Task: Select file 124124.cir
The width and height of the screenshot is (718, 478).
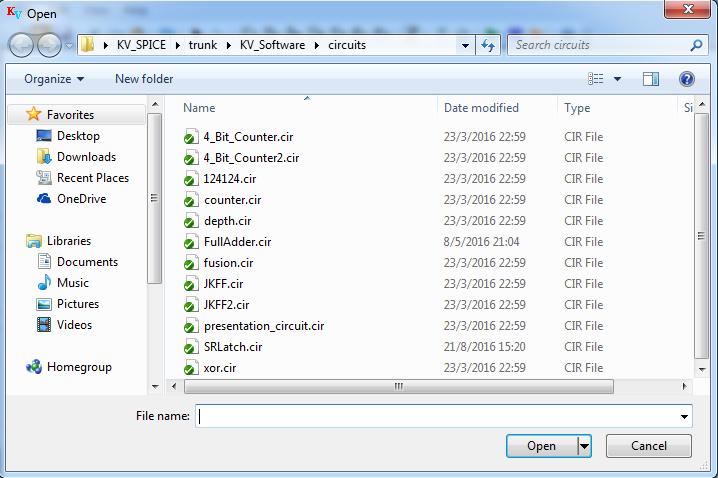Action: pos(229,179)
